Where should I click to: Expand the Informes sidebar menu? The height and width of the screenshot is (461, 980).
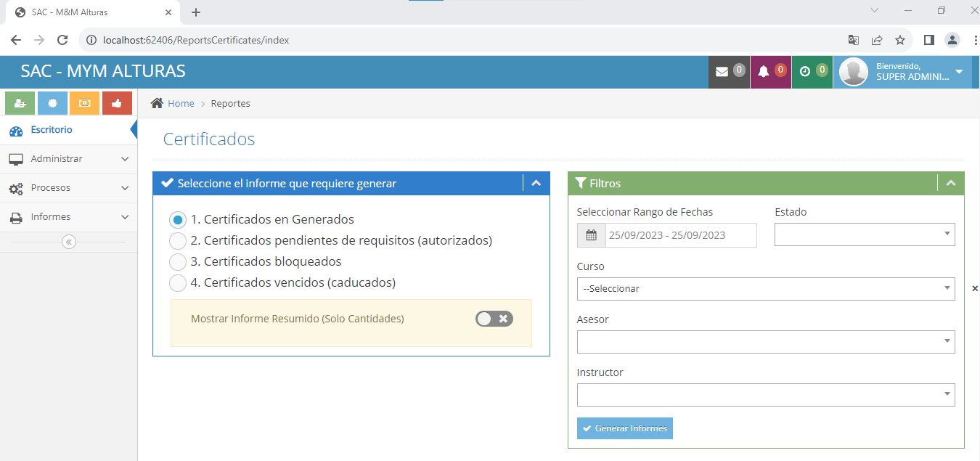[68, 217]
